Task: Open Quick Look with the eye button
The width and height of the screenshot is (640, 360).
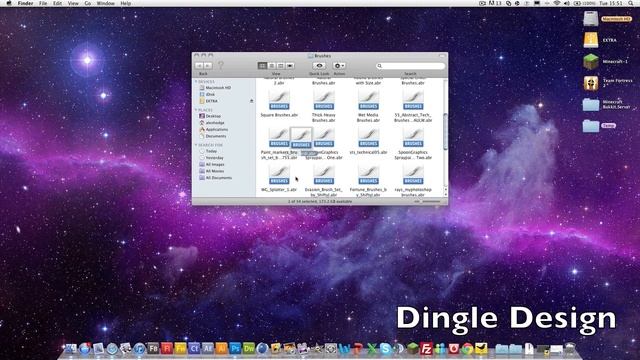Action: pos(319,66)
